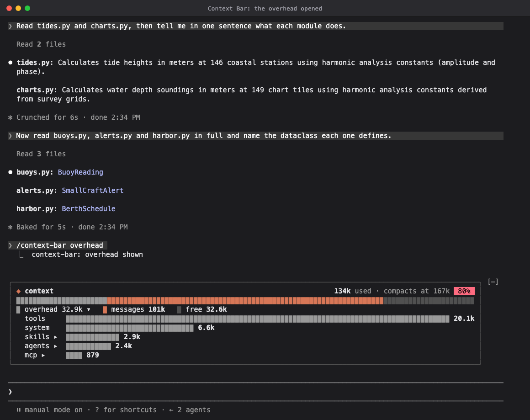The width and height of the screenshot is (530, 420).
Task: Click "context-bar: overhead shown" output
Action: [87, 254]
